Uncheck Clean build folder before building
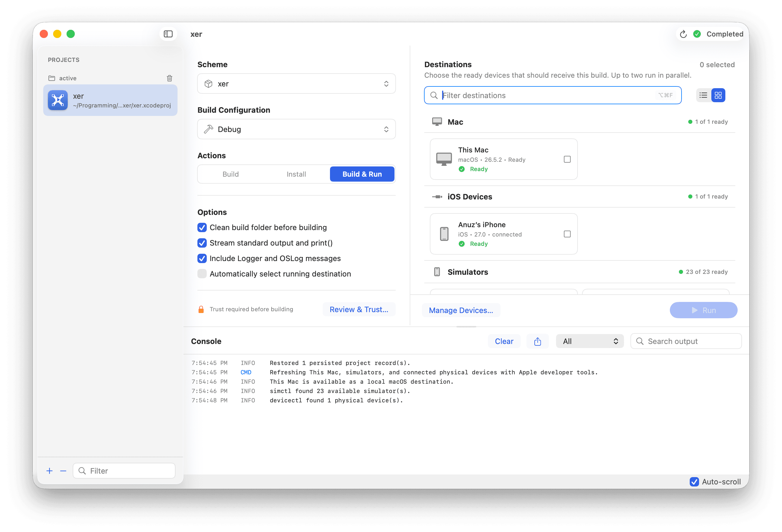This screenshot has width=782, height=532. tap(202, 227)
